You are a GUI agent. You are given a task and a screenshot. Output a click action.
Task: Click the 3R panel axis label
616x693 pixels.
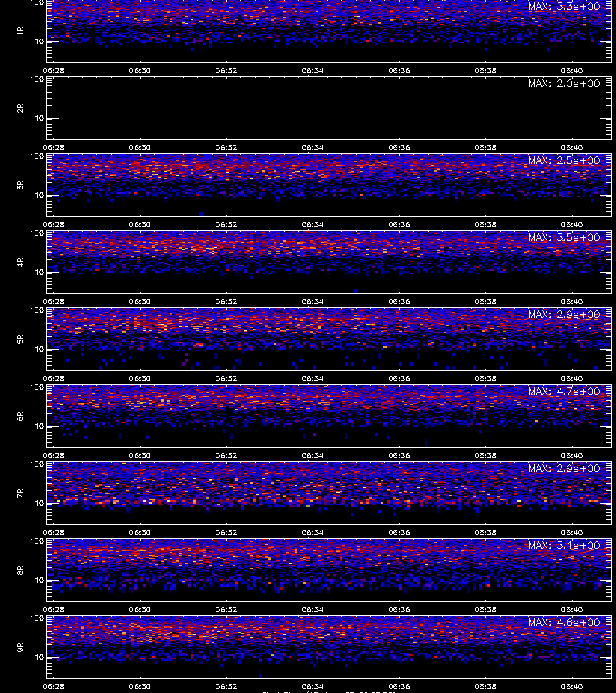click(20, 185)
